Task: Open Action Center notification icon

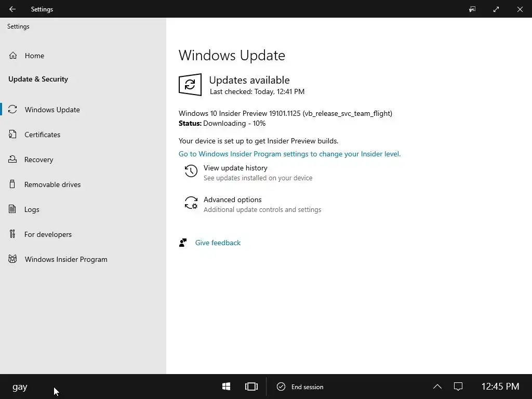Action: (x=458, y=387)
